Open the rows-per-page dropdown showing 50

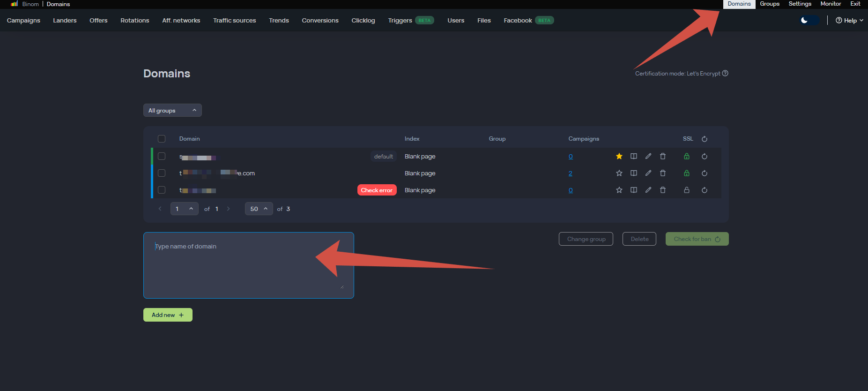[259, 209]
